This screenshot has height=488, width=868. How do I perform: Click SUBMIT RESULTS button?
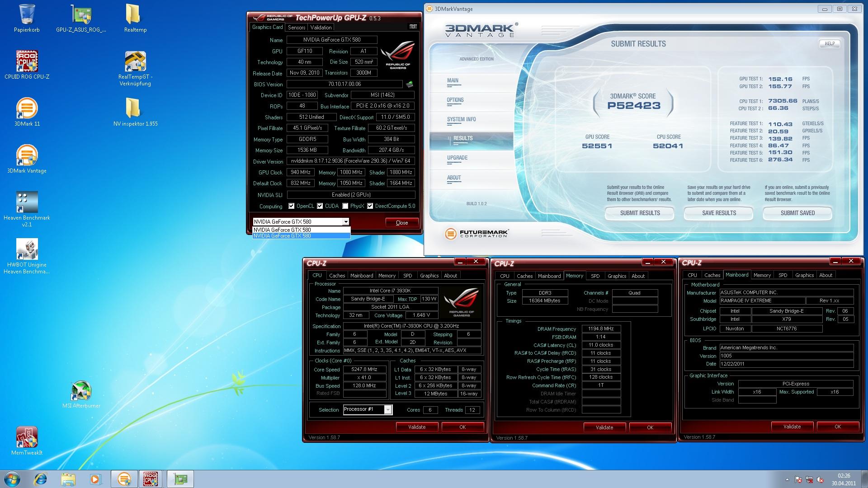coord(640,213)
